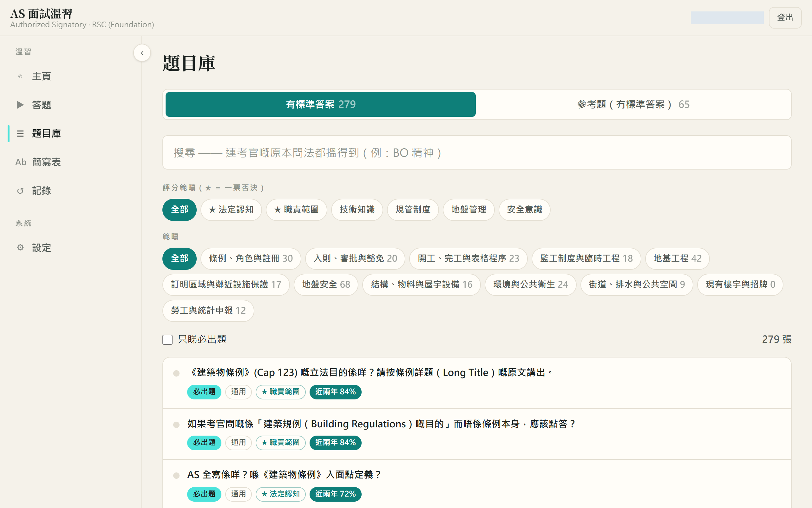Filter by ★ 職責範圍 scoring chip
This screenshot has height=508, width=812.
(296, 210)
